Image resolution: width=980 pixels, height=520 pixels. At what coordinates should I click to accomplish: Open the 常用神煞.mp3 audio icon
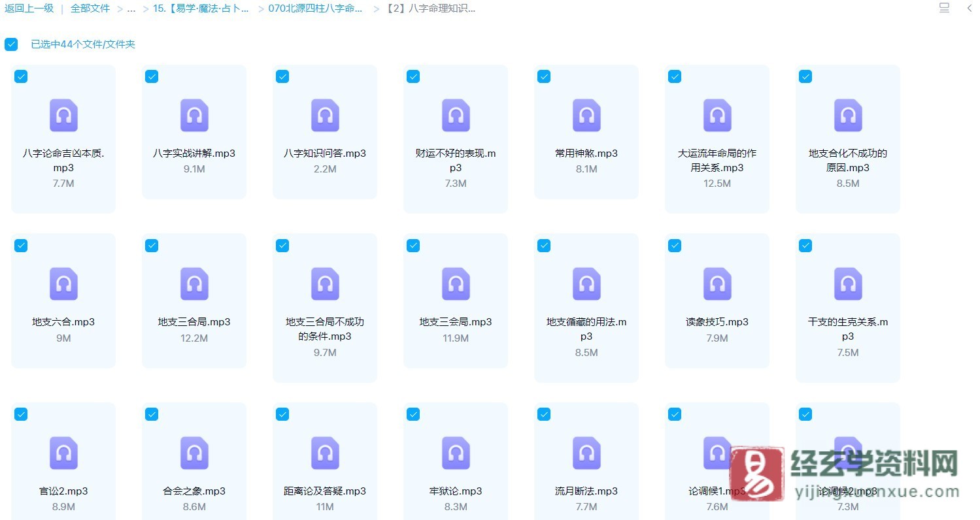[586, 116]
